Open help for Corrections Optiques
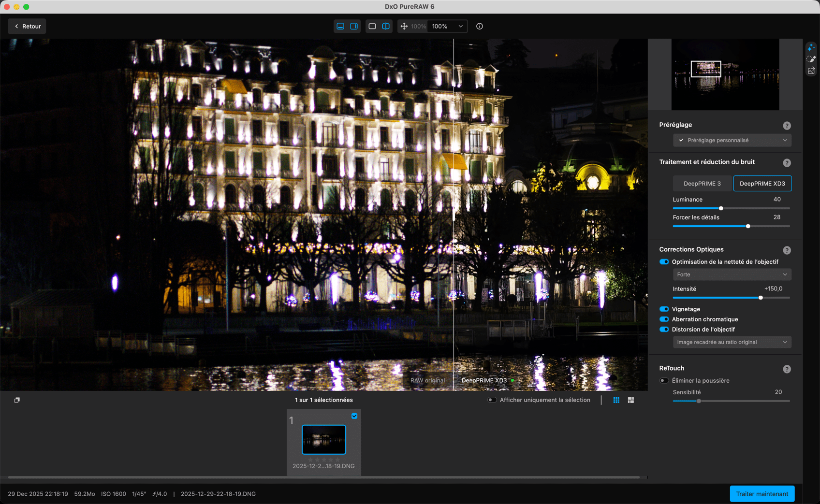 click(x=787, y=250)
